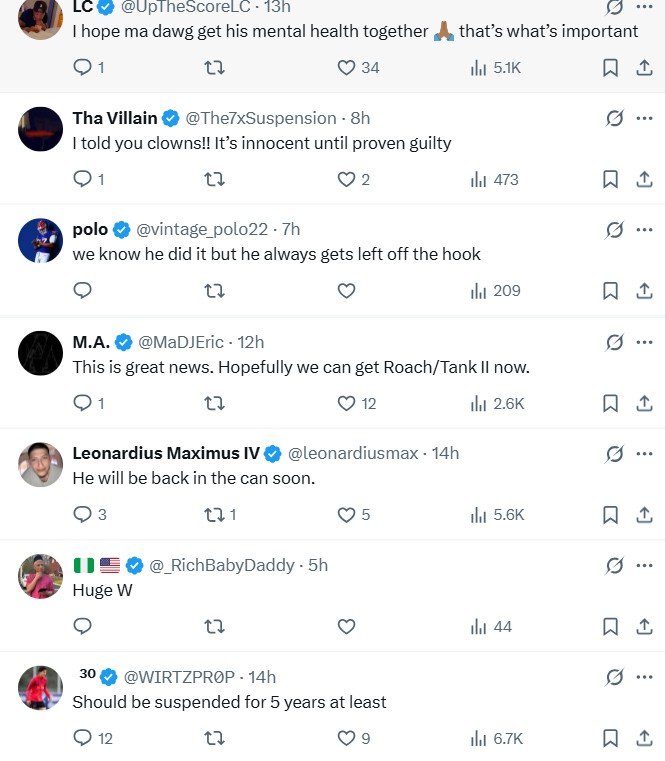Open @leonardiusmax profile link

click(x=353, y=453)
